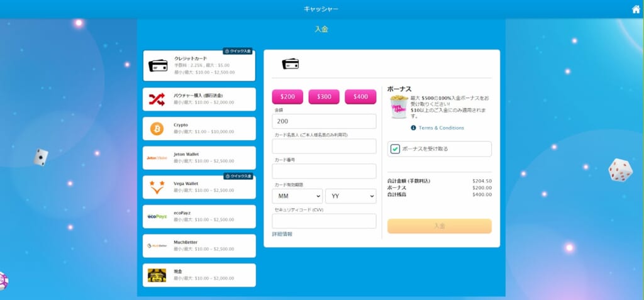Click the $400.00 total balance value
This screenshot has width=644, height=300.
click(x=482, y=194)
